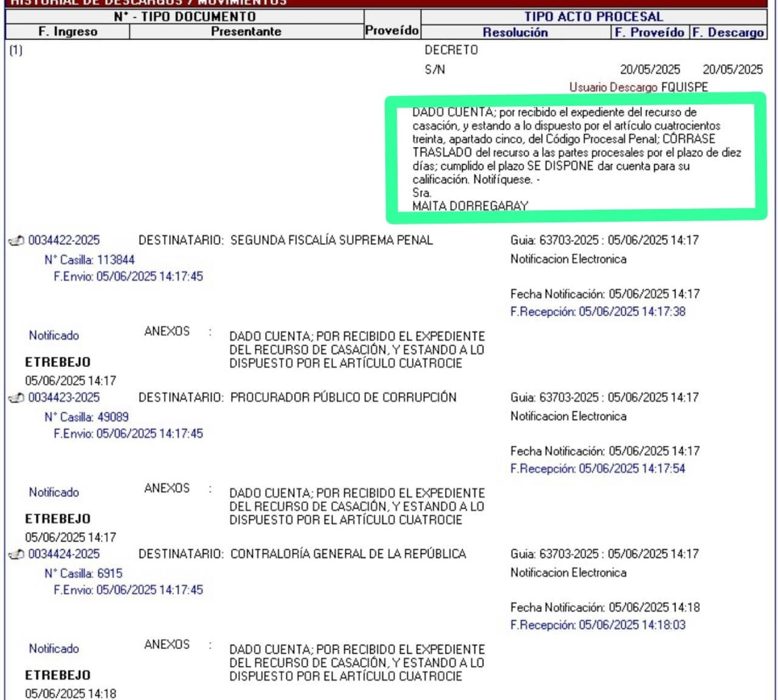Click the '(1)' row number
The height and width of the screenshot is (700, 778).
(16, 50)
